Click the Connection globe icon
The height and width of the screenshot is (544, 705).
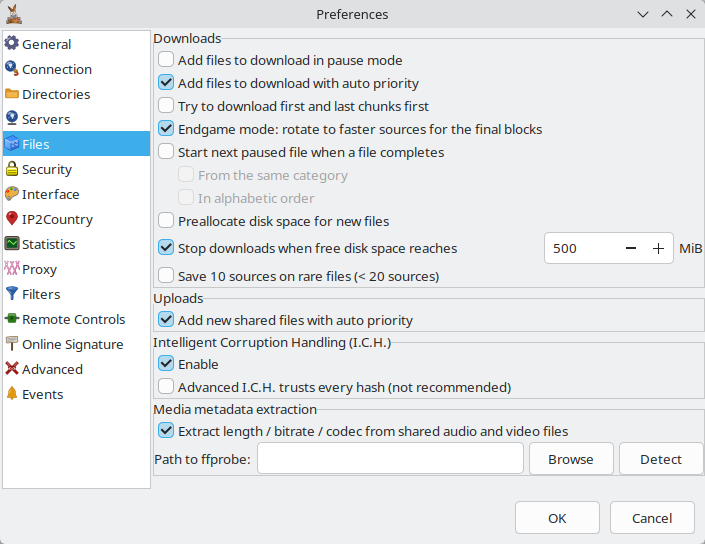12,68
